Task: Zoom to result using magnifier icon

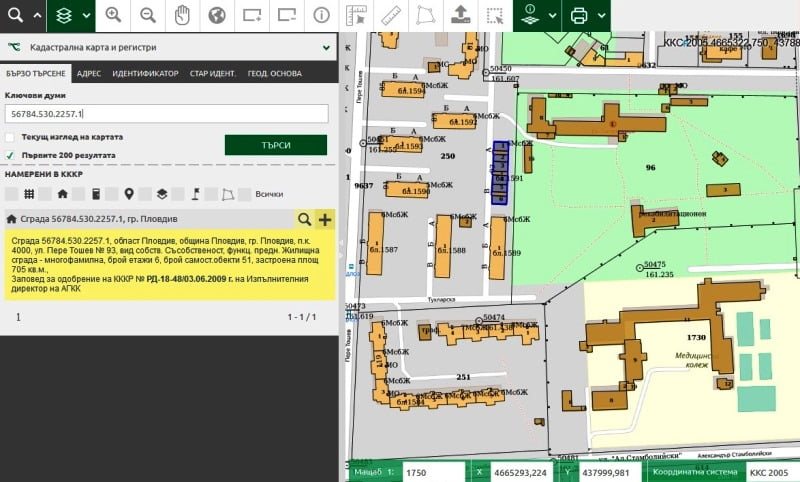Action: (x=304, y=219)
